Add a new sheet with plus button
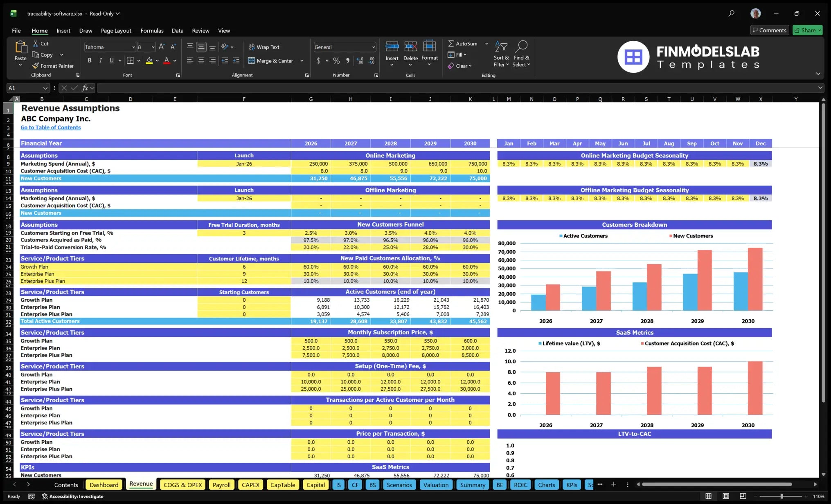Image resolution: width=831 pixels, height=504 pixels. [614, 484]
